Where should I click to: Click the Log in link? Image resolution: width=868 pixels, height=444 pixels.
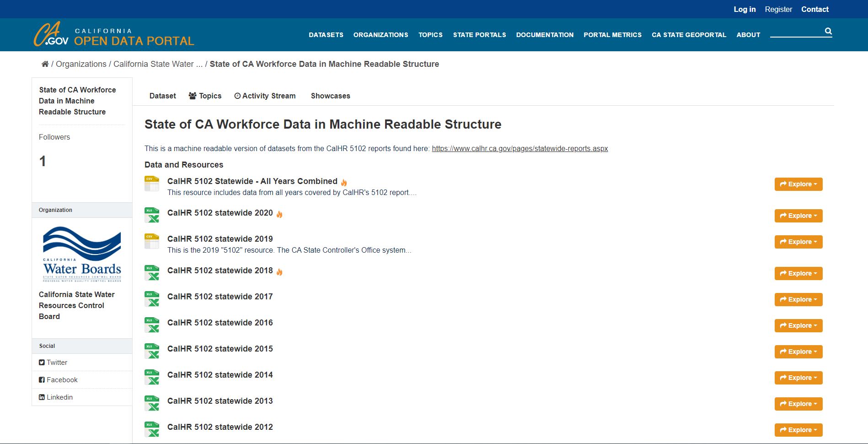[x=745, y=9]
